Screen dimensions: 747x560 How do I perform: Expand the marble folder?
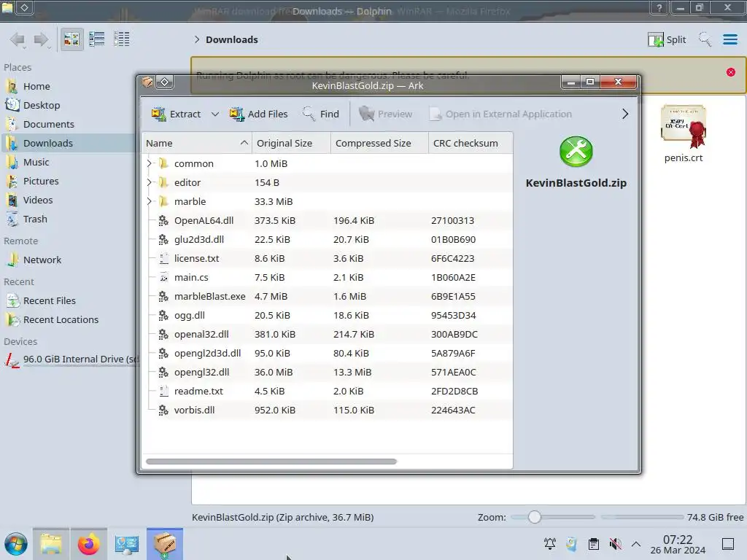point(149,202)
